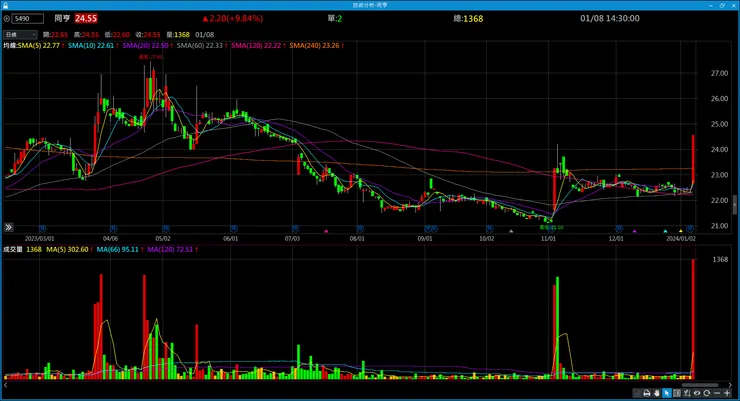Viewport: 740px width, 401px height.
Task: Click the MA(120) 72.51 volume label
Action: (x=170, y=250)
